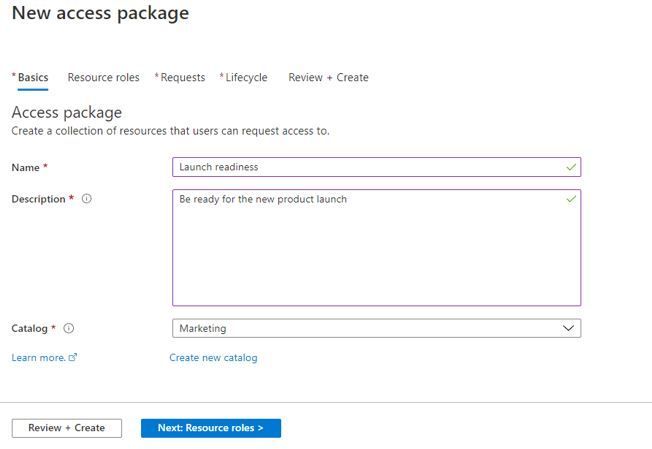
Task: Click Next: Resource roles button
Action: 211,428
